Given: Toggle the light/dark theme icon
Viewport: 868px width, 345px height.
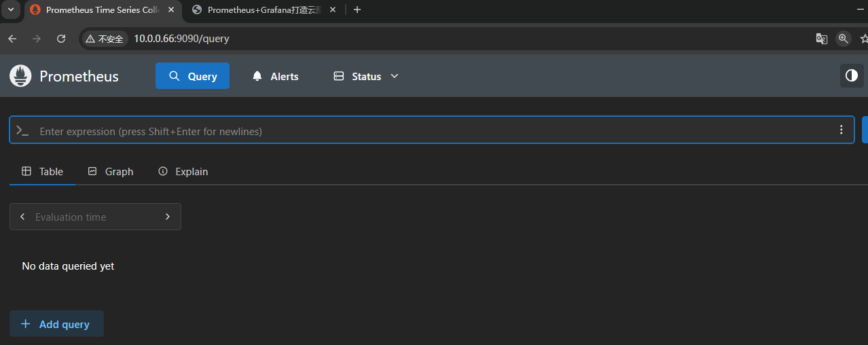Looking at the screenshot, I should (x=852, y=75).
